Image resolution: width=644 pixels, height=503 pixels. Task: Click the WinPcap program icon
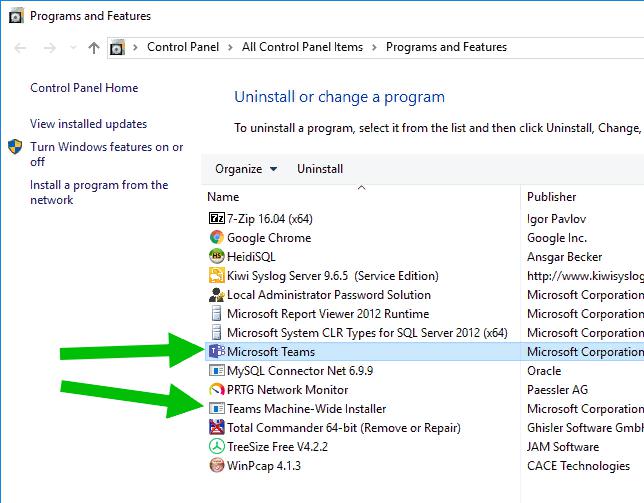216,466
